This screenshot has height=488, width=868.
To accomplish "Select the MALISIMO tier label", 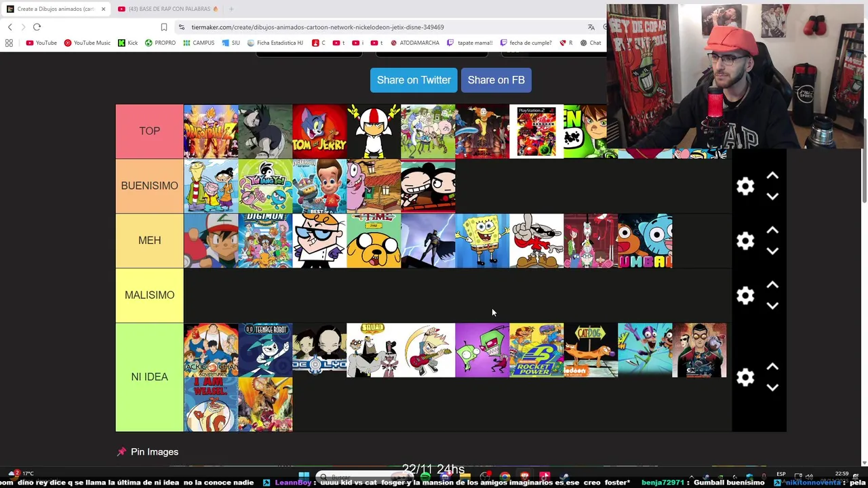I will click(149, 296).
